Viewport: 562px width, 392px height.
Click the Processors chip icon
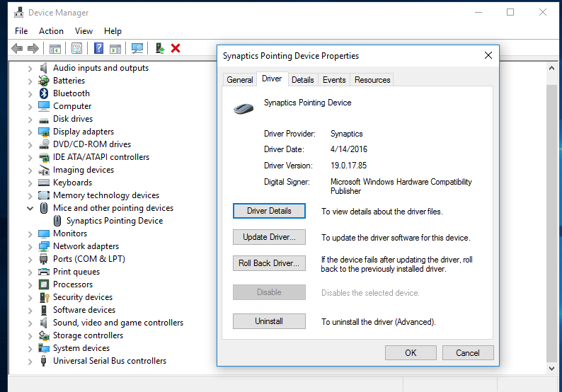[44, 284]
